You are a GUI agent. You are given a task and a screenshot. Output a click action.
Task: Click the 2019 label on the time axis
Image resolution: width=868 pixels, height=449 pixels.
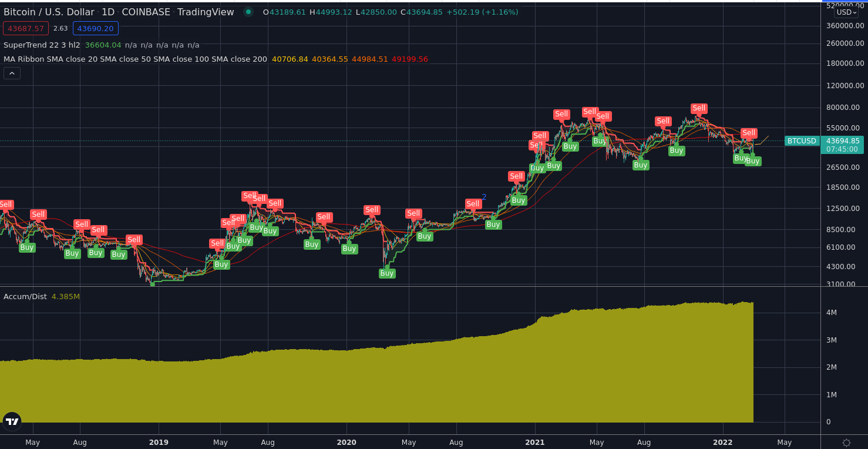pyautogui.click(x=159, y=443)
